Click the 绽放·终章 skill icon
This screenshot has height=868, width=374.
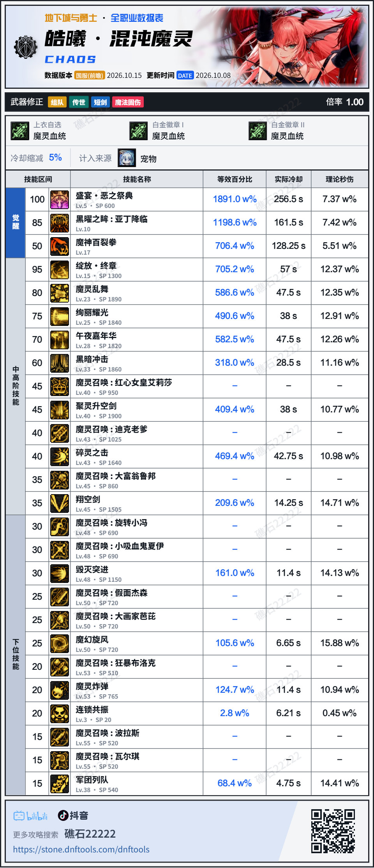click(60, 269)
